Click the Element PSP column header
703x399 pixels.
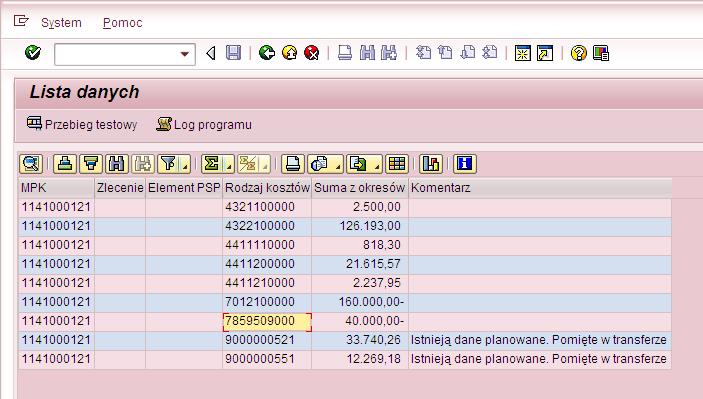pos(184,188)
